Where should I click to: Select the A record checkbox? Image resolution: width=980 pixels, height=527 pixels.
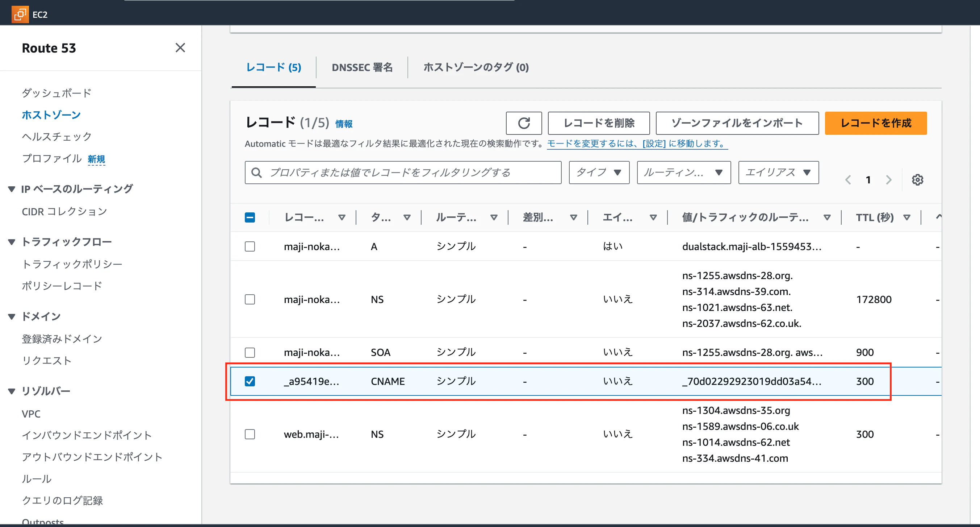pos(250,246)
